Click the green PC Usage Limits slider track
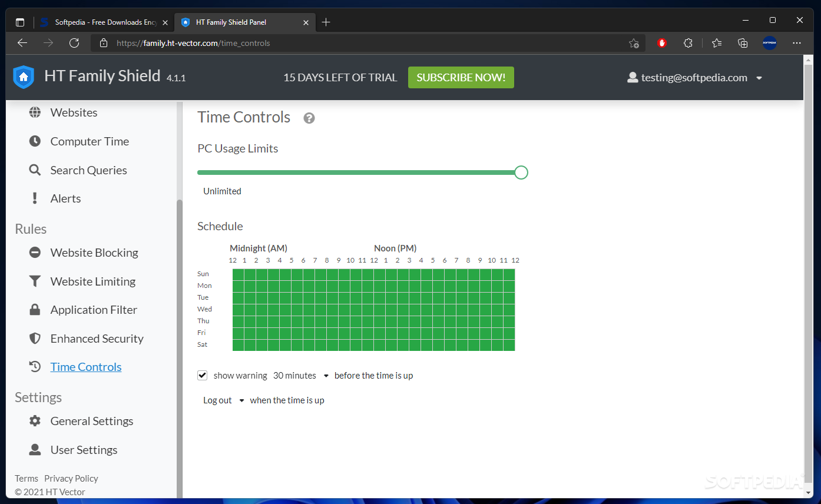 (356, 173)
